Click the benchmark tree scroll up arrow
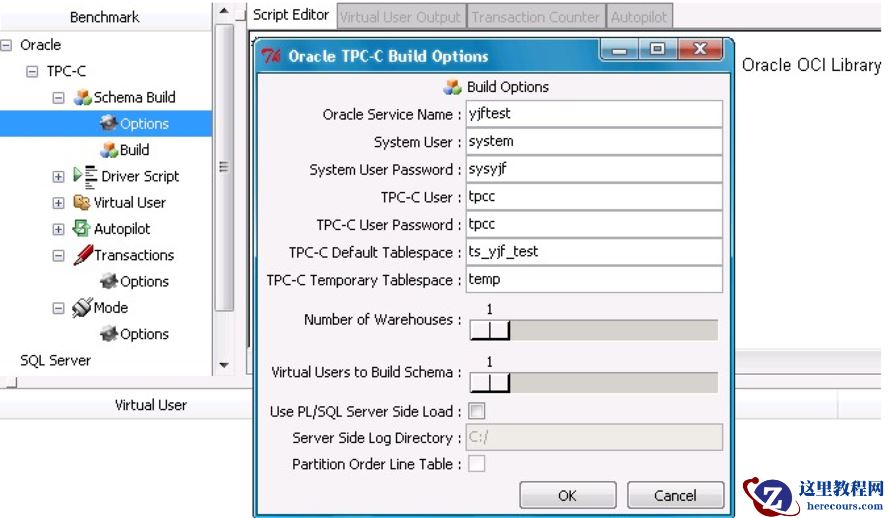 [224, 11]
